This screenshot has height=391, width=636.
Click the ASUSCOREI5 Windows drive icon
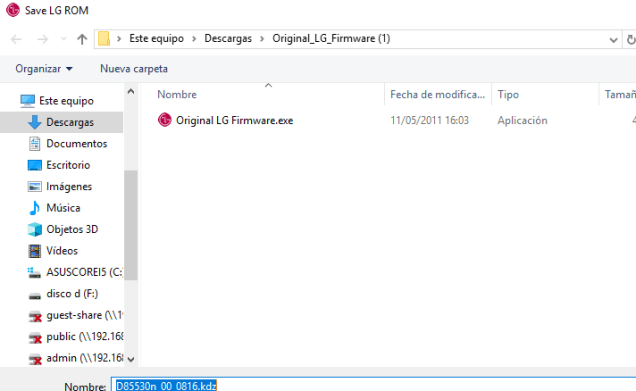[x=34, y=273]
